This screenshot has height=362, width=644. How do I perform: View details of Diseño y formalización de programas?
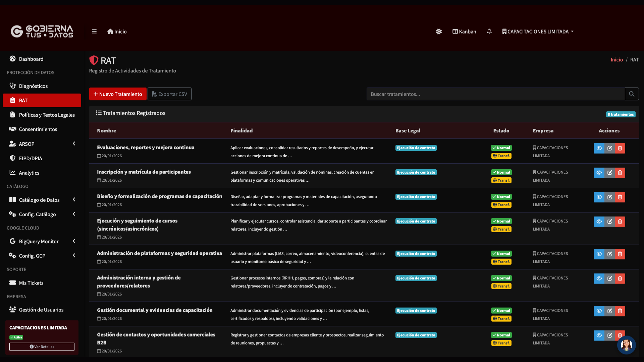(599, 197)
